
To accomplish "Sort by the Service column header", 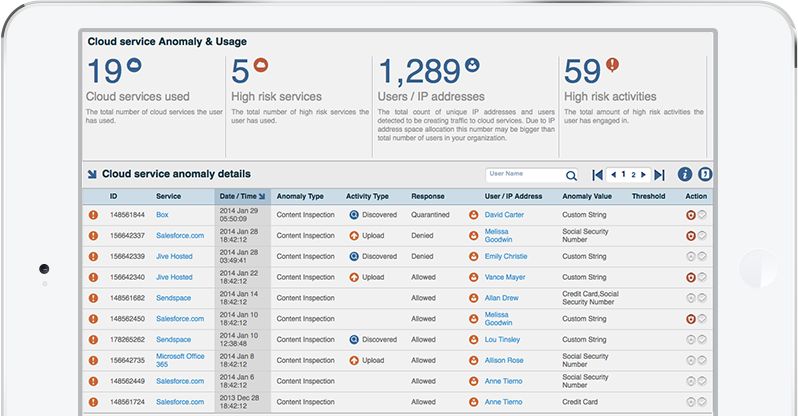I will (x=168, y=196).
